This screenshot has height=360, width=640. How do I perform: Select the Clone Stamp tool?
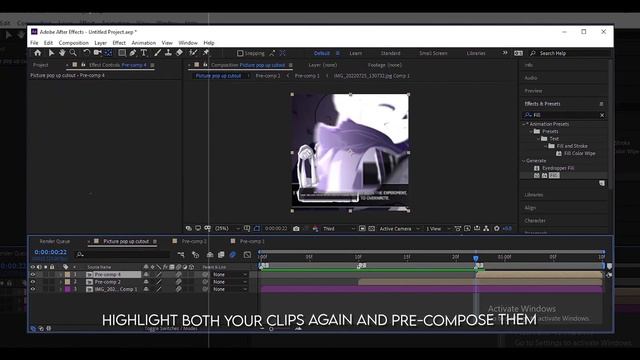pyautogui.click(x=168, y=53)
